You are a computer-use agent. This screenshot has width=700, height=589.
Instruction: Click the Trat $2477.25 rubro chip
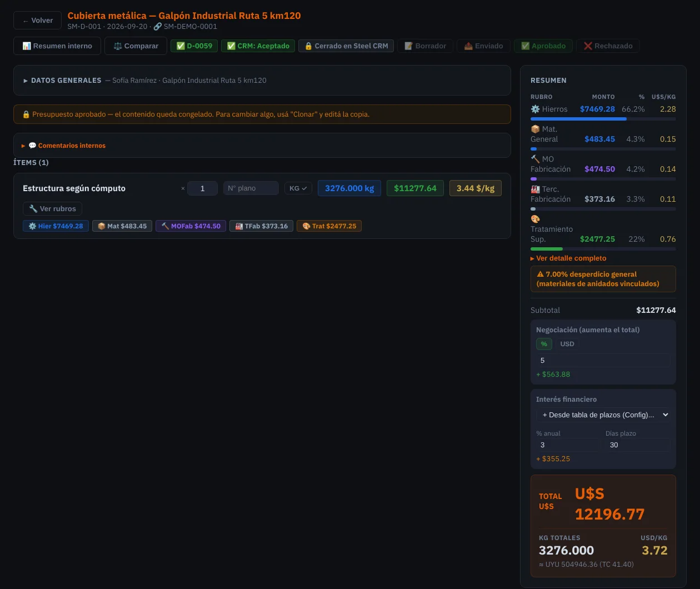(x=329, y=226)
